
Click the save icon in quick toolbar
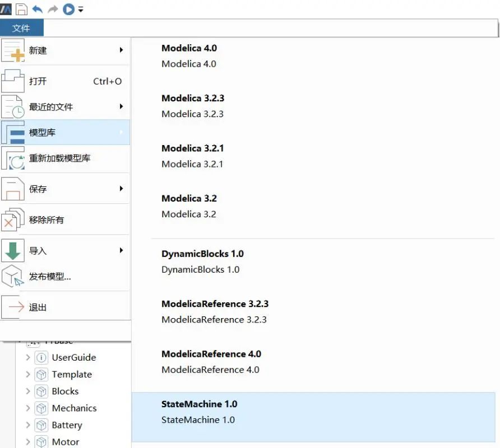21,10
